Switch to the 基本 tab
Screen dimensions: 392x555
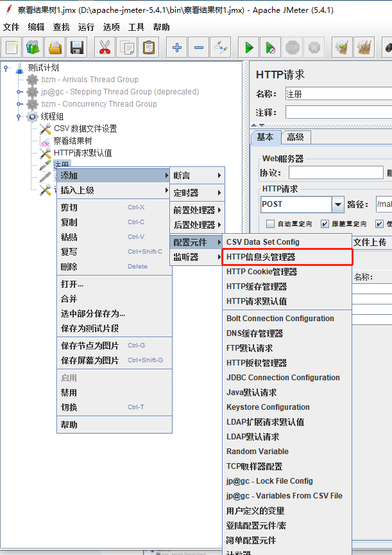(x=266, y=137)
